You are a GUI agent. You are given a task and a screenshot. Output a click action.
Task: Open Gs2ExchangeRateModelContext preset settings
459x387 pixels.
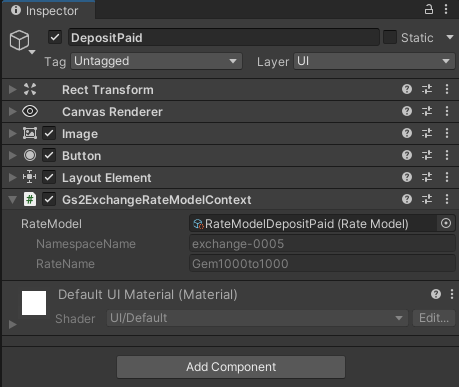[427, 199]
